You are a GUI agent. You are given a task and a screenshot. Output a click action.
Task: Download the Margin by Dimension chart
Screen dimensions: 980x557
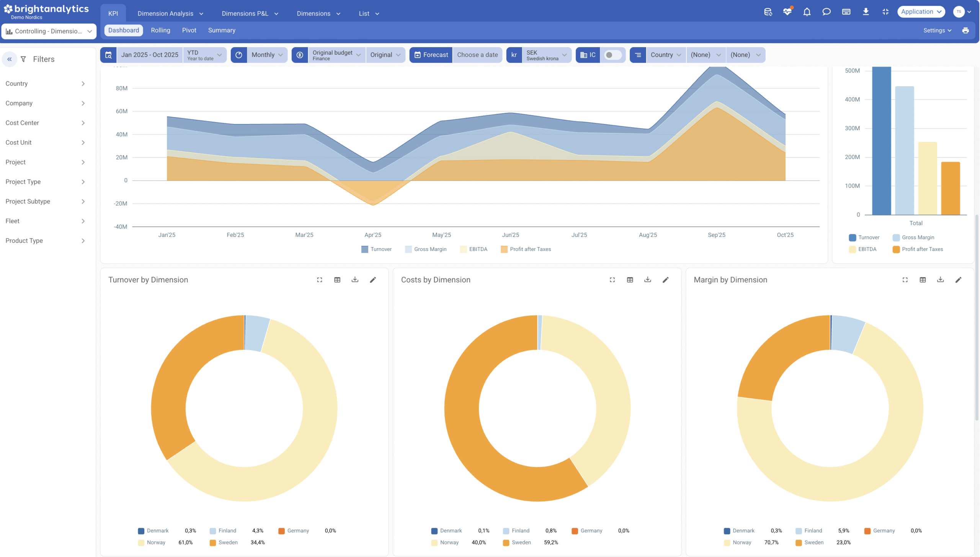click(940, 280)
